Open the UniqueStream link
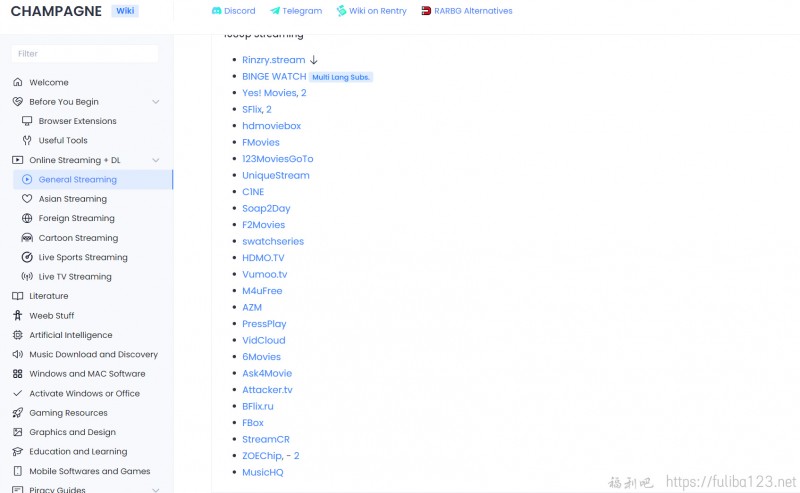The image size is (800, 493). coord(276,175)
